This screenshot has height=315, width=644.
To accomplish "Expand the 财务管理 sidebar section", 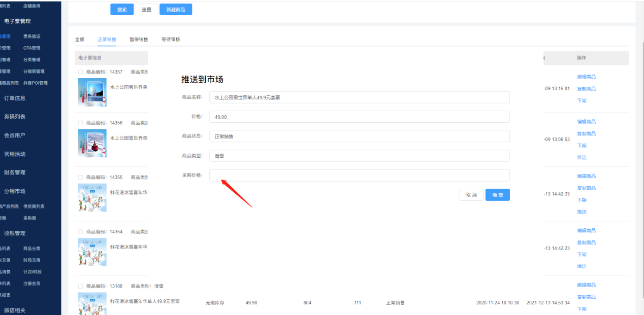I will point(15,173).
